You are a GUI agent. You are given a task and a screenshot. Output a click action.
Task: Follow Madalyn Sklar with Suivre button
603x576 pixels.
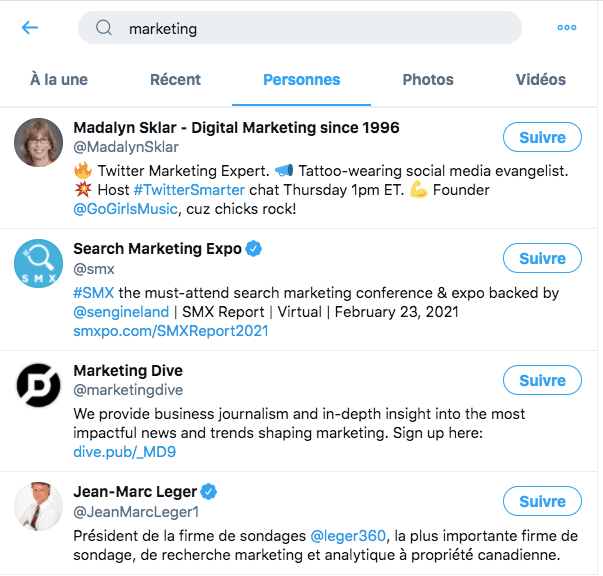click(x=543, y=138)
